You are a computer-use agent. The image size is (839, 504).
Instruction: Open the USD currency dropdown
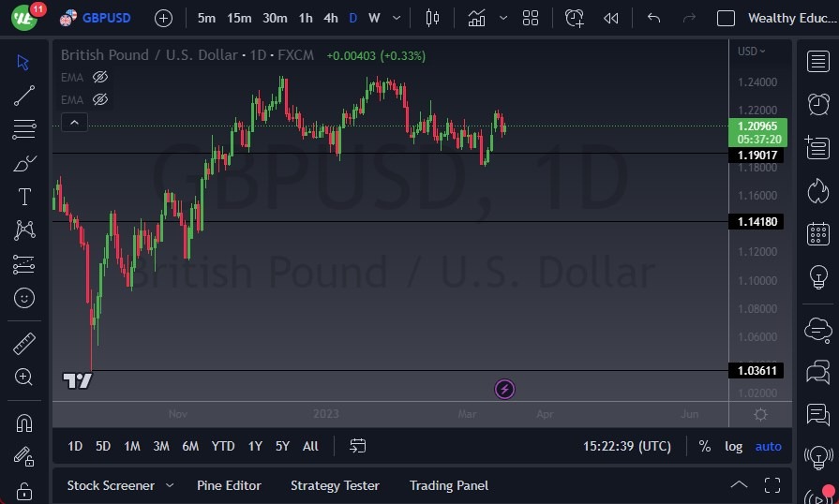[751, 52]
